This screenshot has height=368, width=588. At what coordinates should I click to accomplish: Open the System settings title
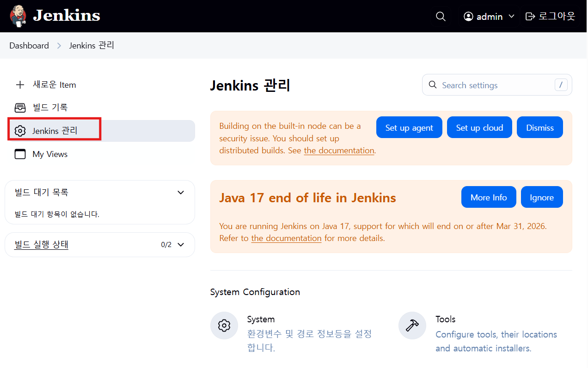click(261, 320)
